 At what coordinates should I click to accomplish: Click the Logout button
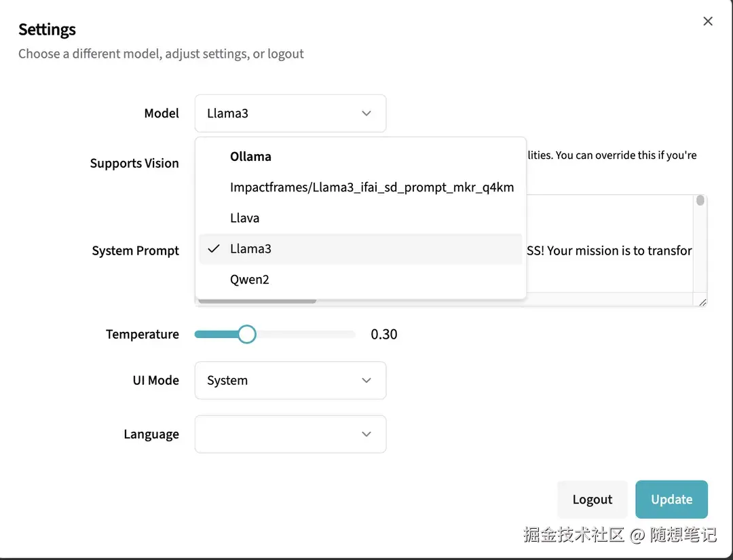592,500
